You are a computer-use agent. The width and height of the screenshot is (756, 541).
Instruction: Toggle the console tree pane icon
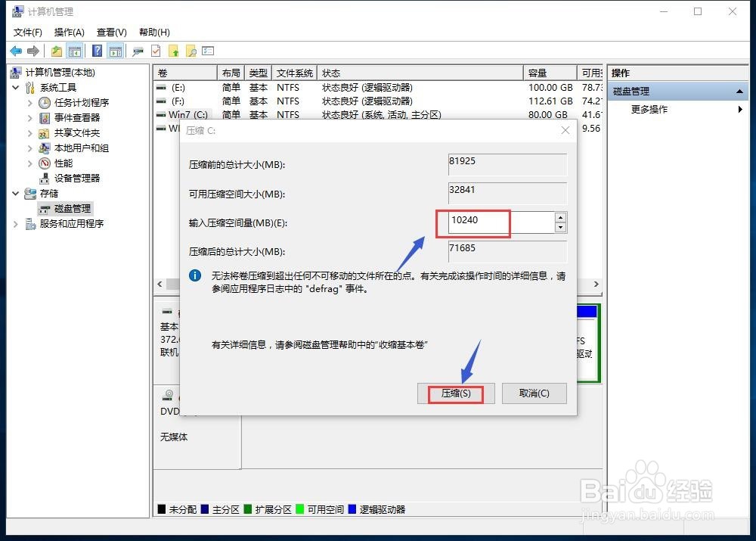[x=75, y=51]
